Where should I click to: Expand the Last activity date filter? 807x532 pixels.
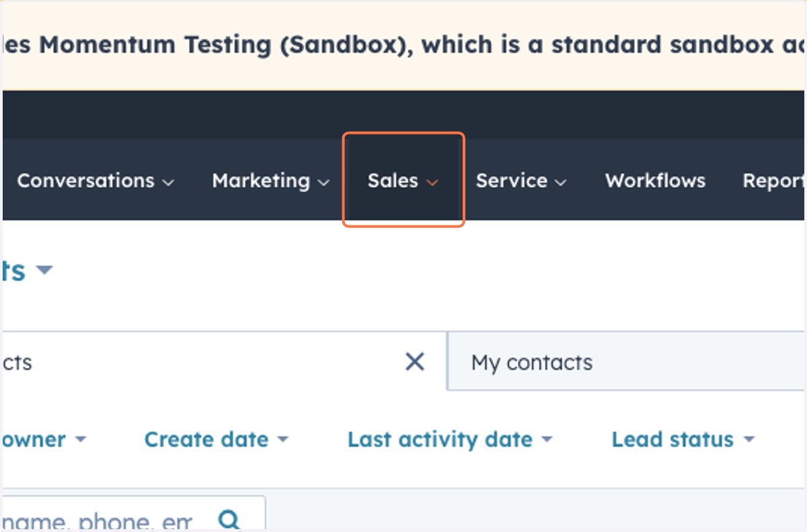pos(450,439)
